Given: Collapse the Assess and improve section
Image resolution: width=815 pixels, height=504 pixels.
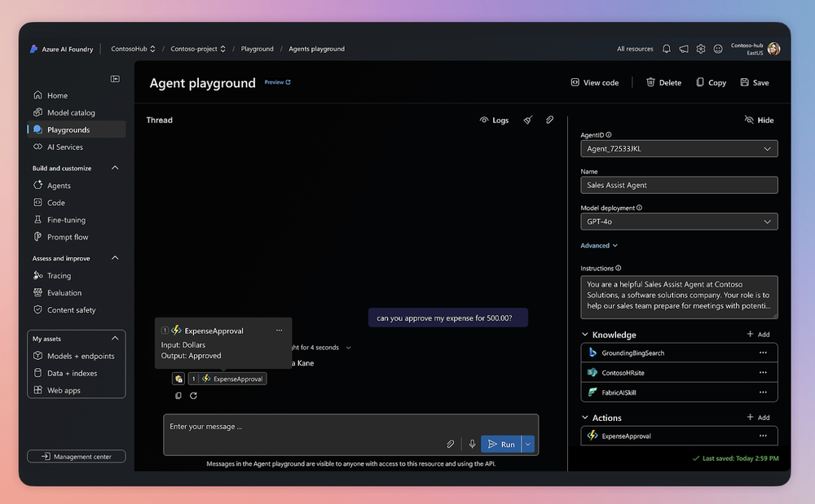Looking at the screenshot, I should [x=115, y=258].
